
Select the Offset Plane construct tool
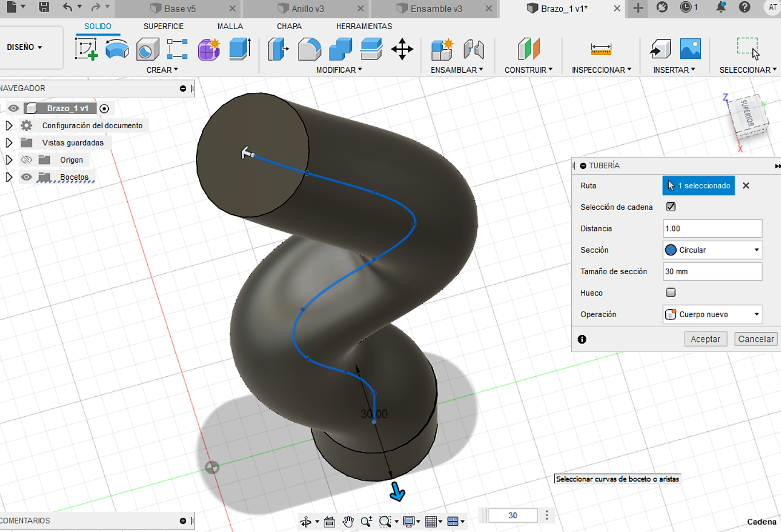528,49
